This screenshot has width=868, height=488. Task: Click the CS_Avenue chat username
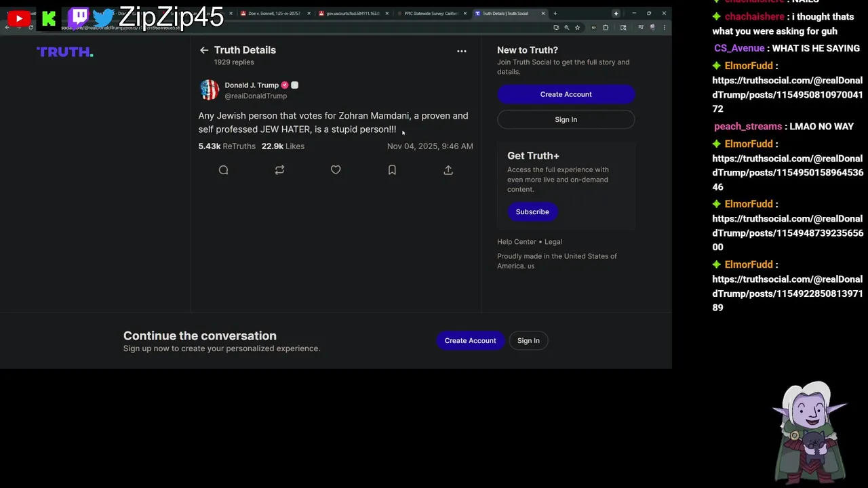(739, 48)
